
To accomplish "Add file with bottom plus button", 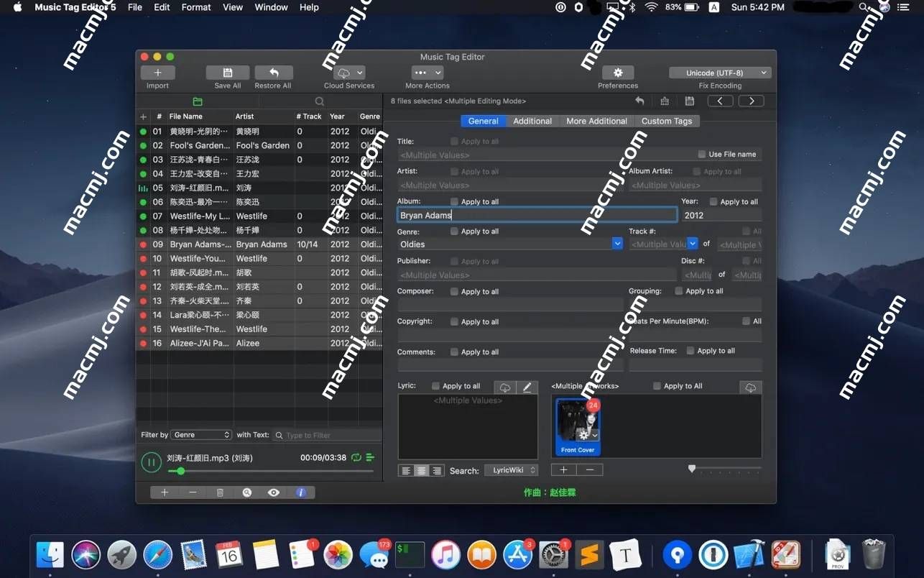I will coord(165,492).
